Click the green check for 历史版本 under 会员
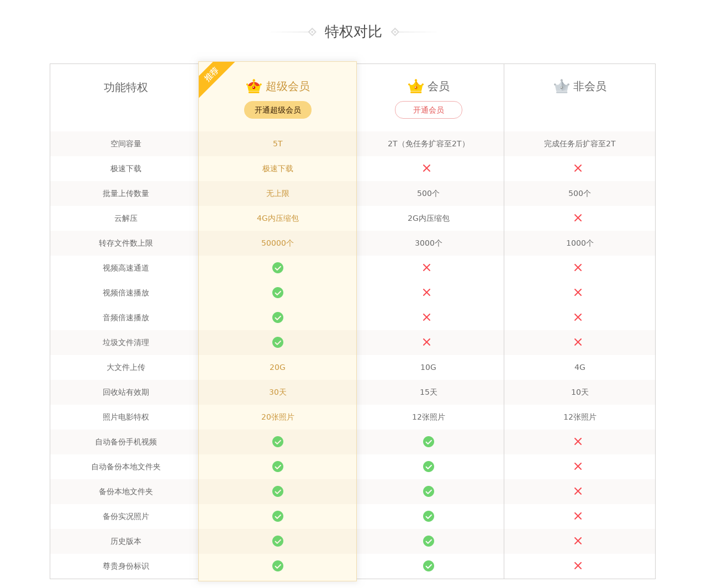 (x=428, y=541)
